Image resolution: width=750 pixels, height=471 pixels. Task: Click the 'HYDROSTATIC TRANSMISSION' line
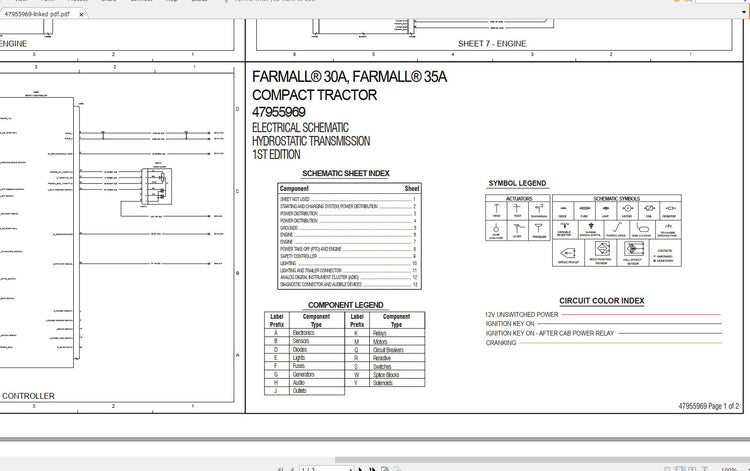point(311,141)
